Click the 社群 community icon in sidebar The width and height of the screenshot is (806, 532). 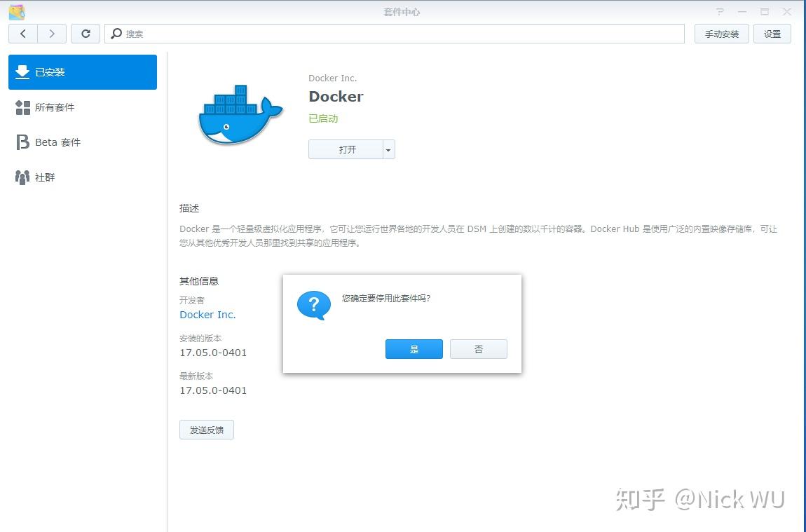[23, 177]
